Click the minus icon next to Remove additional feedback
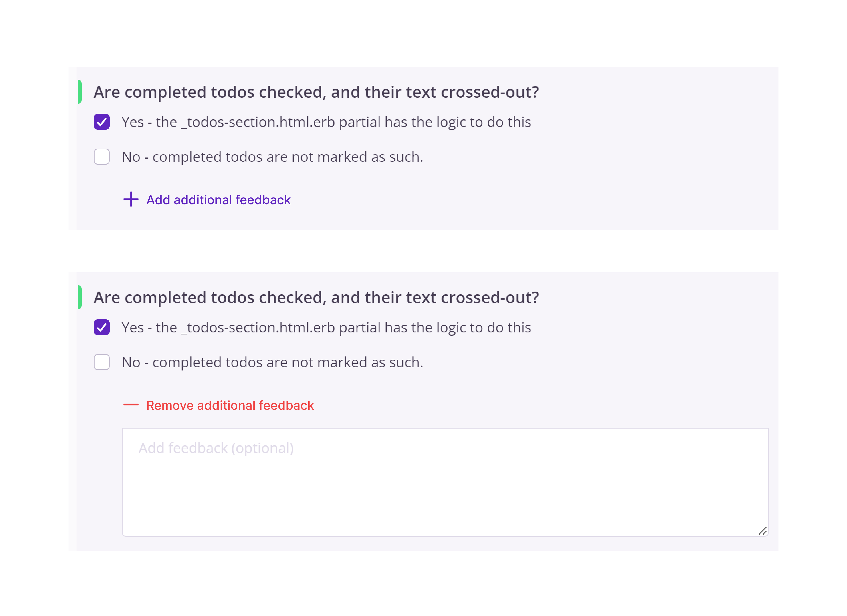Viewport: 847px width, 616px height. coord(131,405)
